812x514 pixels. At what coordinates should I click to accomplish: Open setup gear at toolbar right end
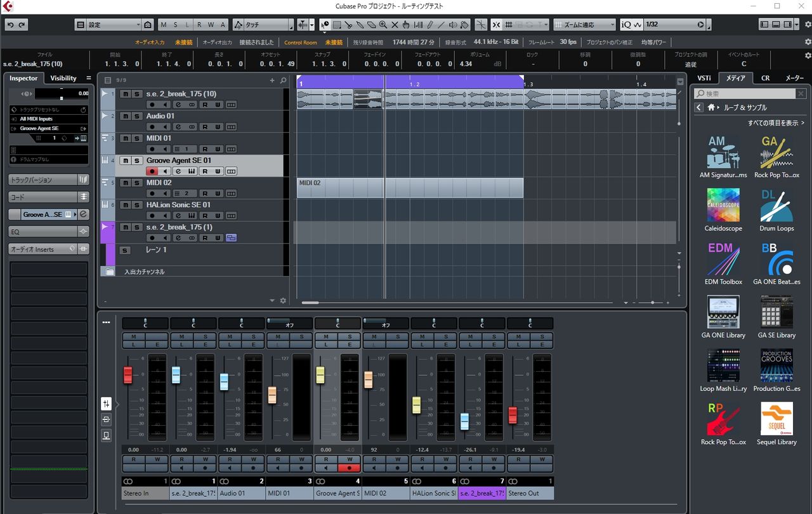808,25
